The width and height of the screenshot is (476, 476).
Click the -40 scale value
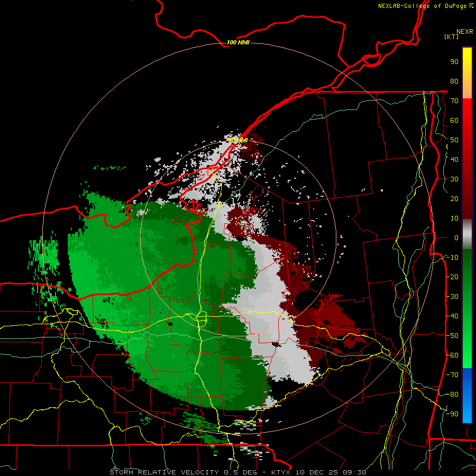pyautogui.click(x=452, y=316)
